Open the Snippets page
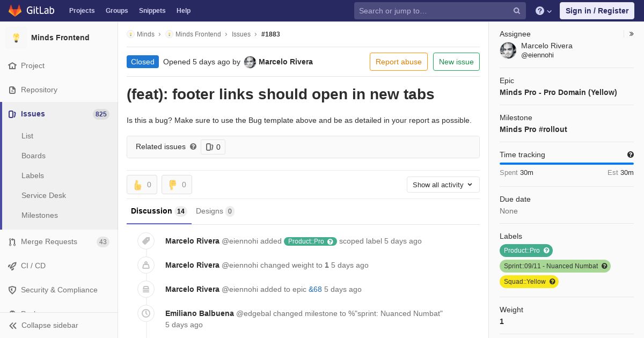Screen dimensions: 644x338 [x=152, y=11]
